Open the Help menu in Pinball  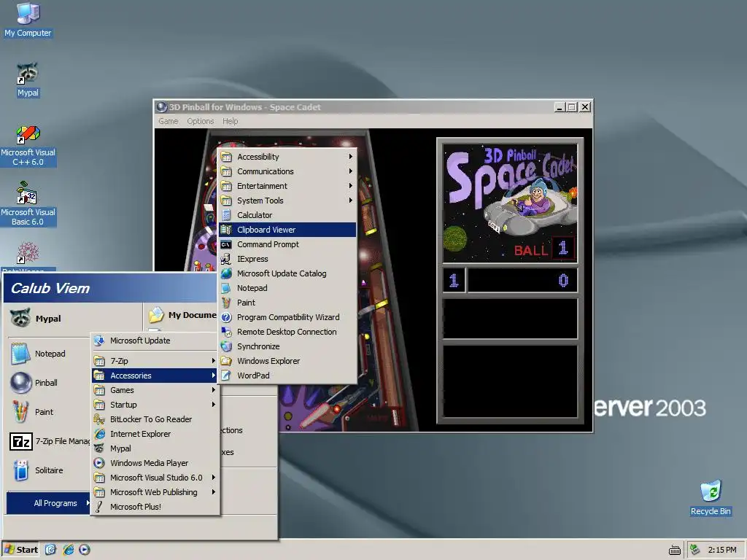[230, 121]
